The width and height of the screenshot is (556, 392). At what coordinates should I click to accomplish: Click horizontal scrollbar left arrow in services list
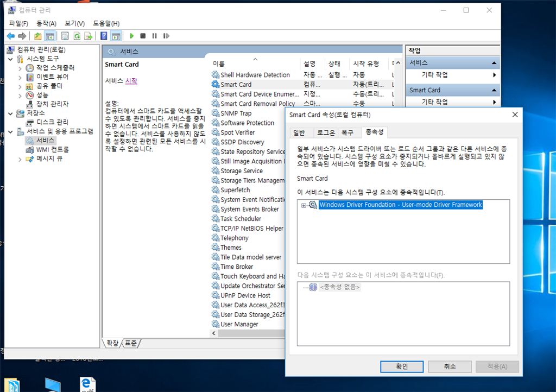click(x=214, y=333)
